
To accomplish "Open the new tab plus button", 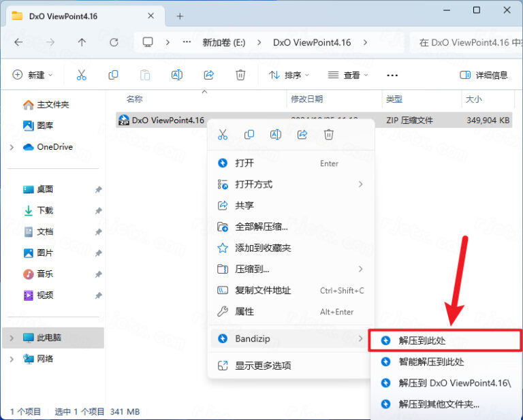I will [180, 16].
